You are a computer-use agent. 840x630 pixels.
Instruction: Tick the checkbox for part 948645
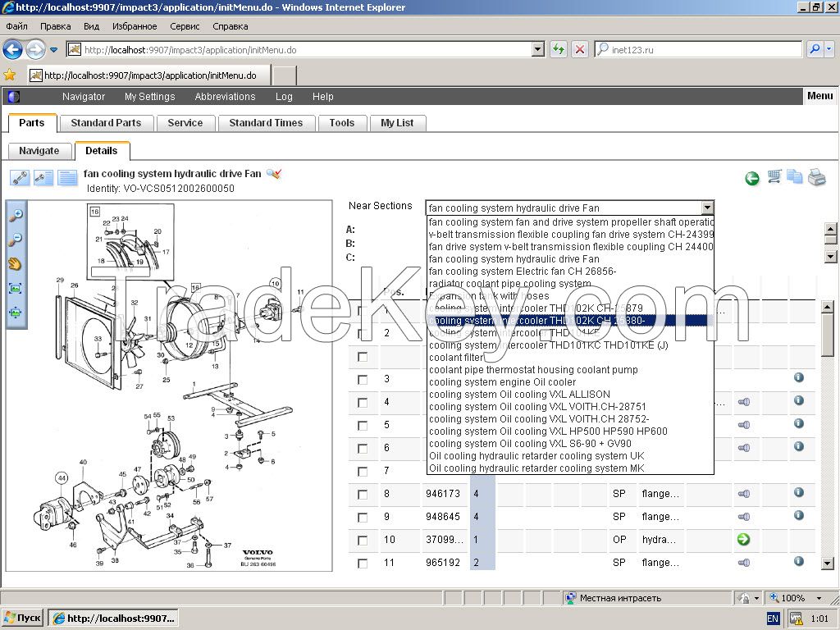363,518
